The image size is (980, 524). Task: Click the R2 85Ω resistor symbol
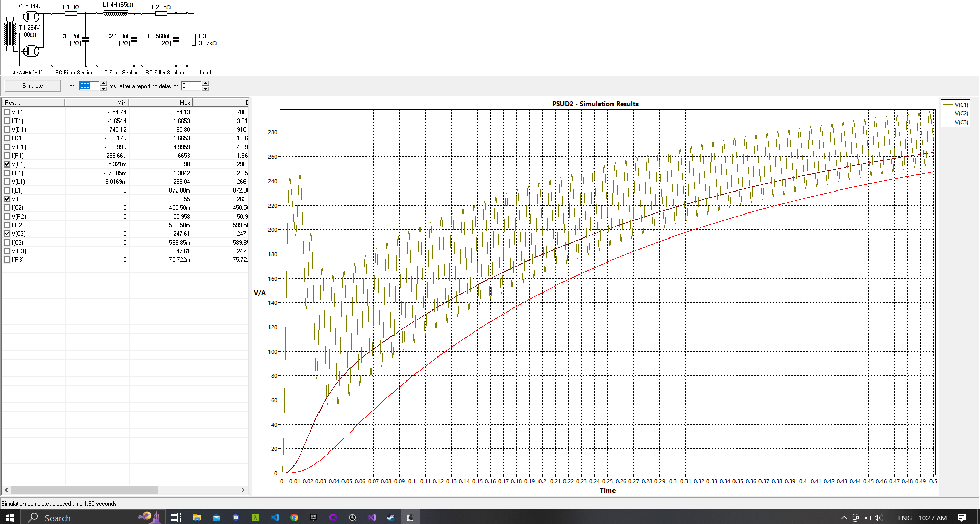pyautogui.click(x=161, y=14)
